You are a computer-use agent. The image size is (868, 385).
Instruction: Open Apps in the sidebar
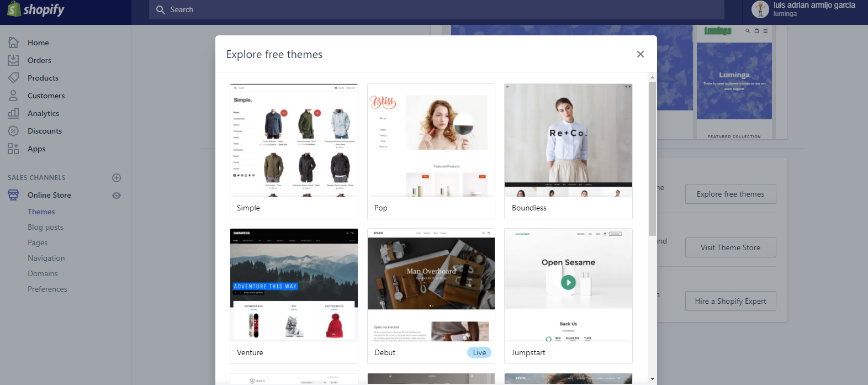pos(36,149)
